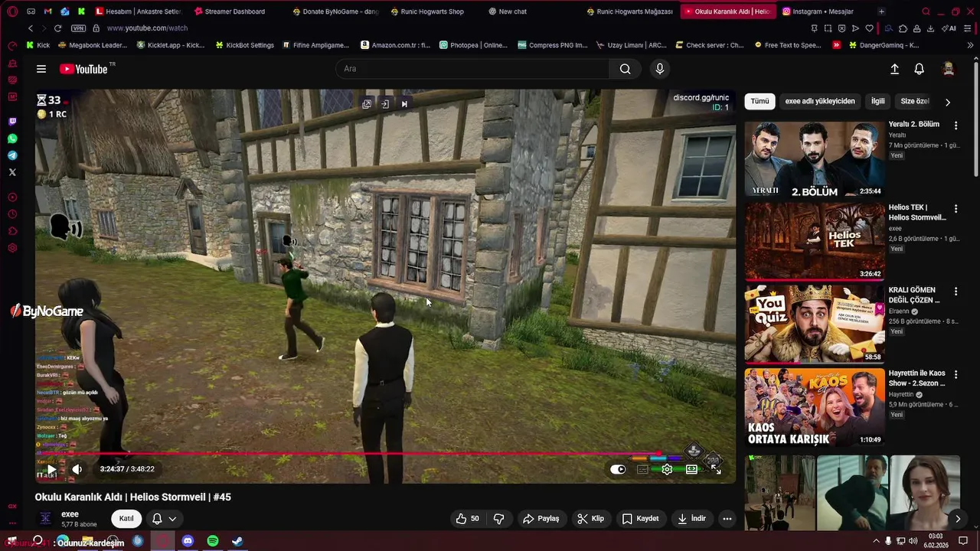
Task: Play the video
Action: tap(51, 469)
